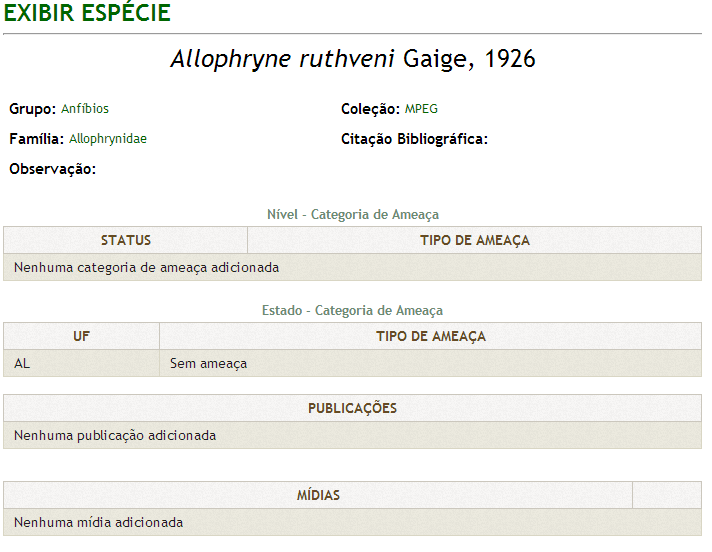
Task: Click the Nível - Categoria de Ameaça caption
Action: [353, 214]
